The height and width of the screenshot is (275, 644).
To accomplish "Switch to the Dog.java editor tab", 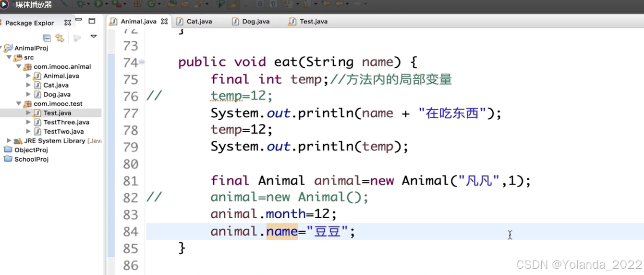I will pyautogui.click(x=251, y=22).
